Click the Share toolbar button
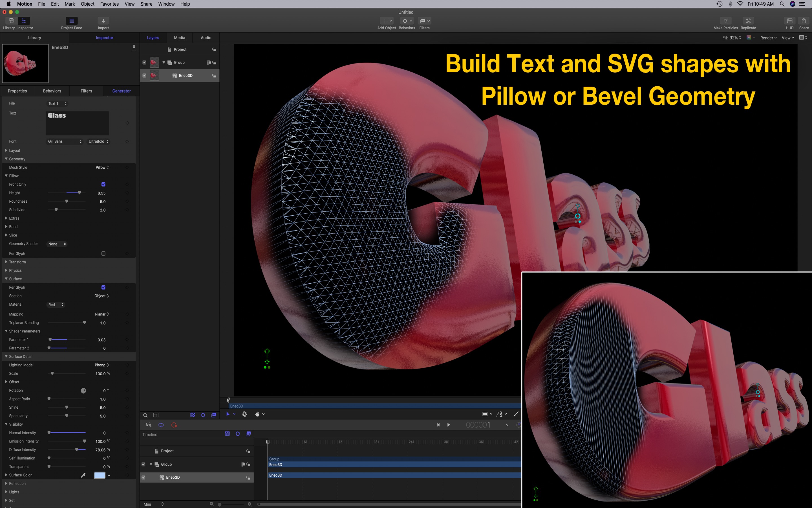The height and width of the screenshot is (508, 812). tap(804, 21)
